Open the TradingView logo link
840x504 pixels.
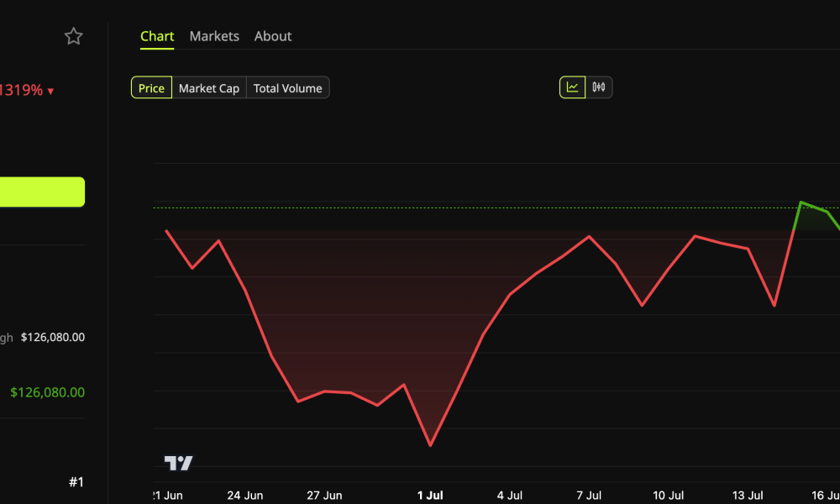tap(178, 463)
